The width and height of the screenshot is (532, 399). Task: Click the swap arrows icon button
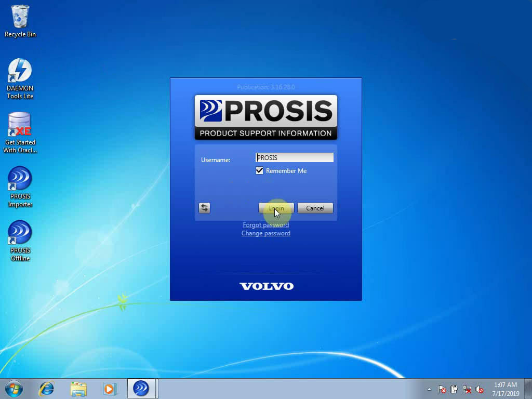[204, 208]
